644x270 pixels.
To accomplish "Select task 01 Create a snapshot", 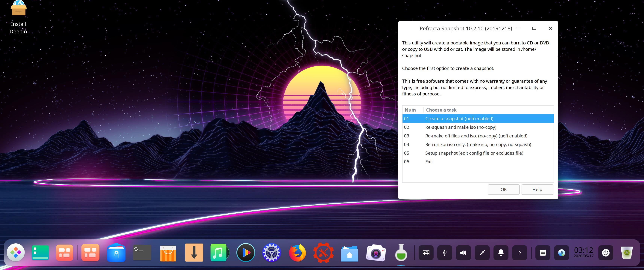I will 478,118.
